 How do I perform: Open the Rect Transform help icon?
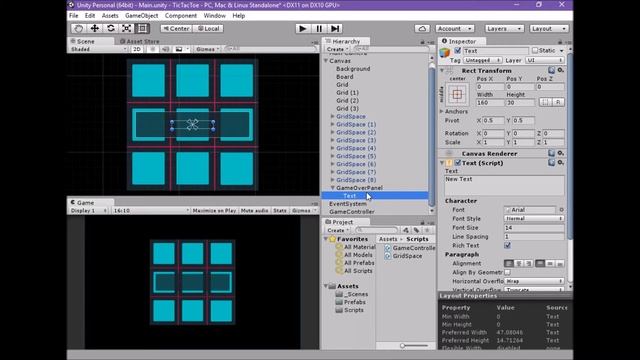tap(551, 70)
